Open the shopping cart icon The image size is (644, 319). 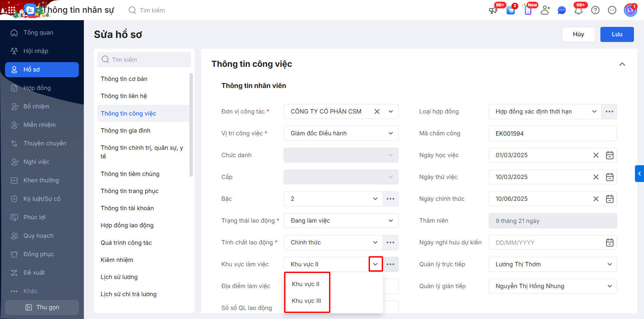click(511, 10)
